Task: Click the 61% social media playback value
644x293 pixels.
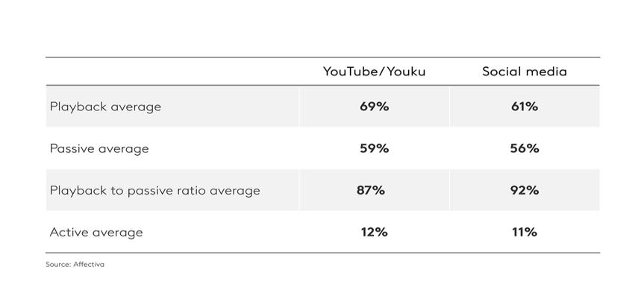Action: pos(525,107)
